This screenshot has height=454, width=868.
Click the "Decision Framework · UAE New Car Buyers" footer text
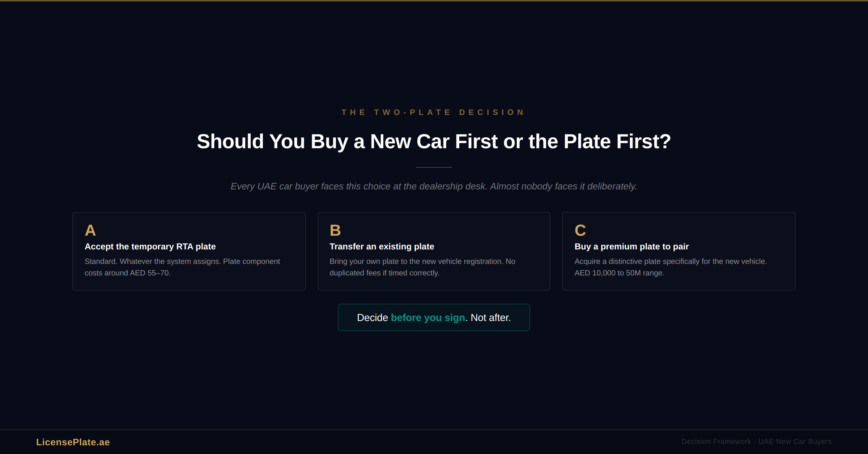click(756, 442)
